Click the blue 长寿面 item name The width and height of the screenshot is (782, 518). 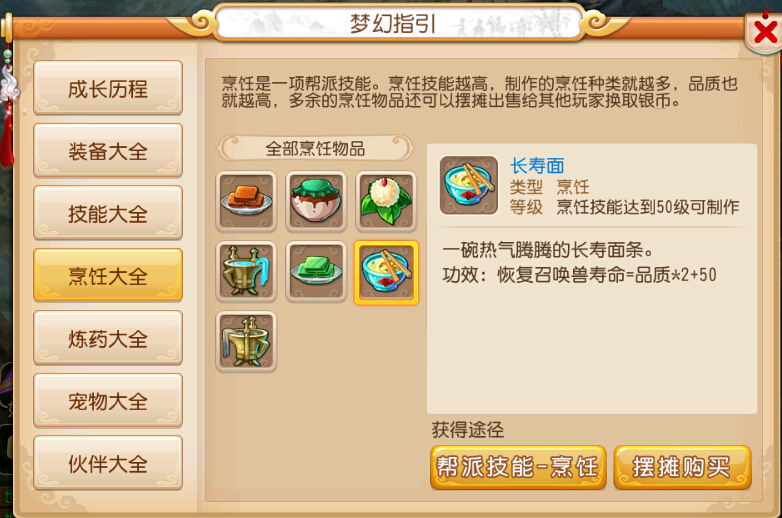(537, 166)
